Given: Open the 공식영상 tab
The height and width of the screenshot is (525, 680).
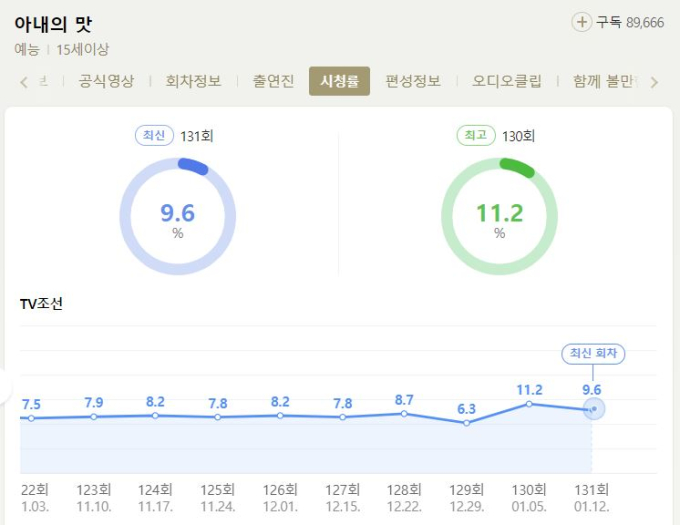Looking at the screenshot, I should click(106, 81).
